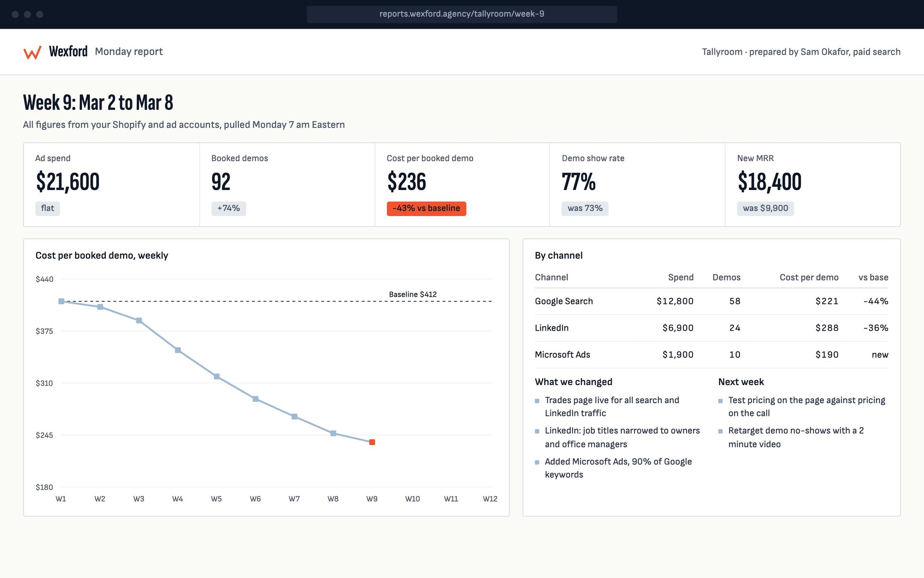Click the $288 LinkedIn cost per demo

tap(827, 328)
